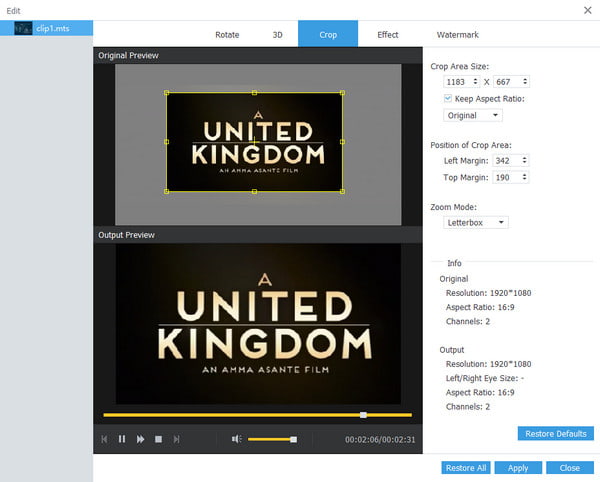Open the Watermark tab
Image resolution: width=600 pixels, height=482 pixels.
point(456,35)
